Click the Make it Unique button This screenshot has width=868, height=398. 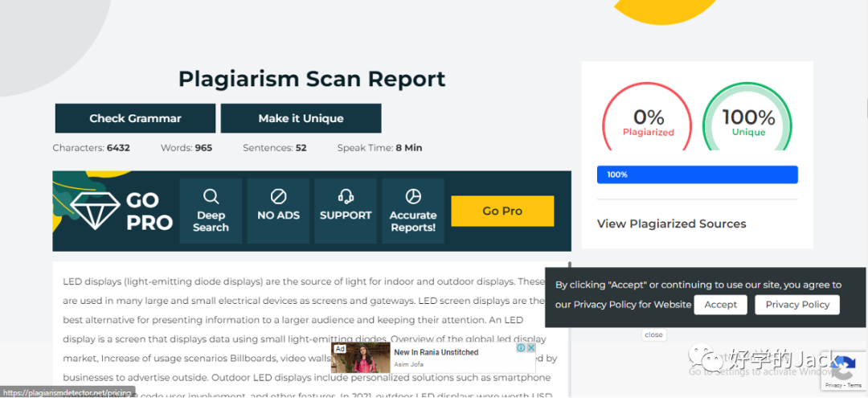[x=301, y=118]
